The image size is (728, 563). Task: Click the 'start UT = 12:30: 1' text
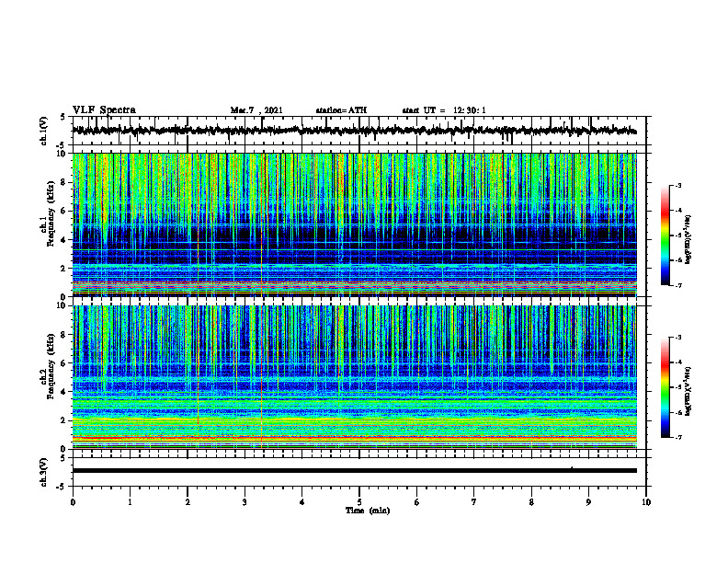click(x=444, y=110)
